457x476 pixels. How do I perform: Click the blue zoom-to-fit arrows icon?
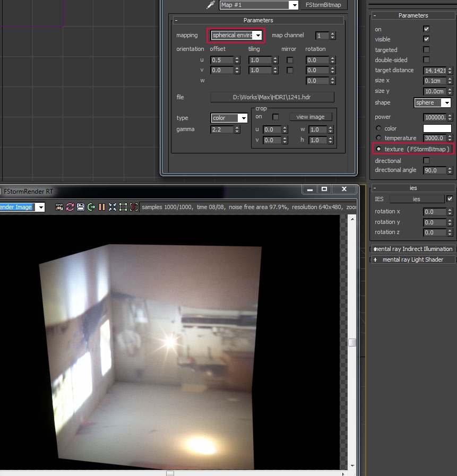pos(113,207)
